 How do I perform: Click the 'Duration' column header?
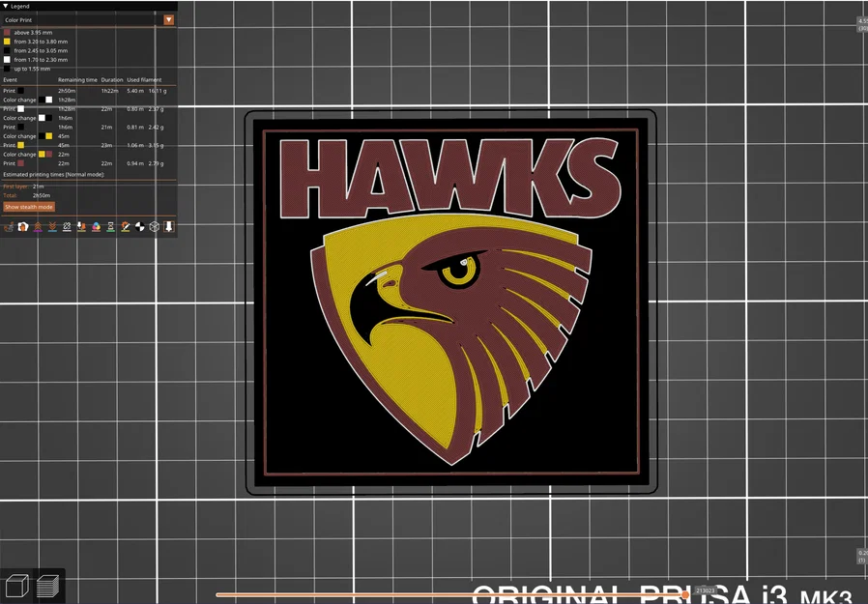coord(112,79)
